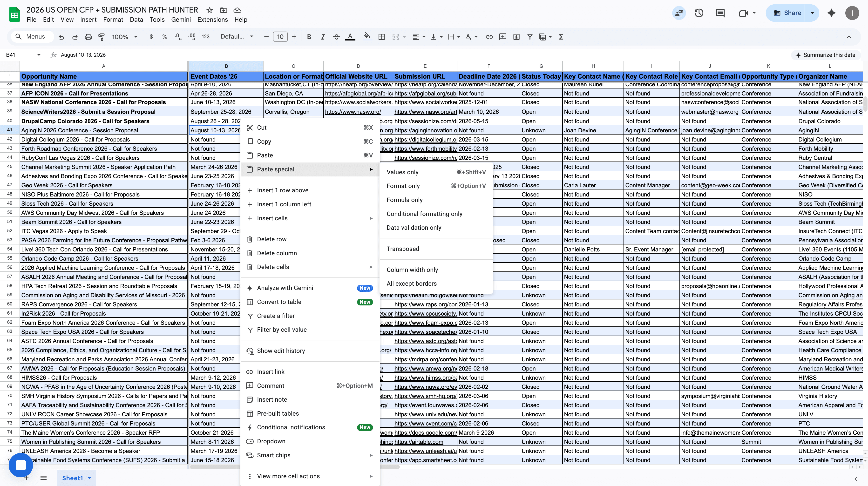
Task: Select Transposed in paste special
Action: pos(436,249)
